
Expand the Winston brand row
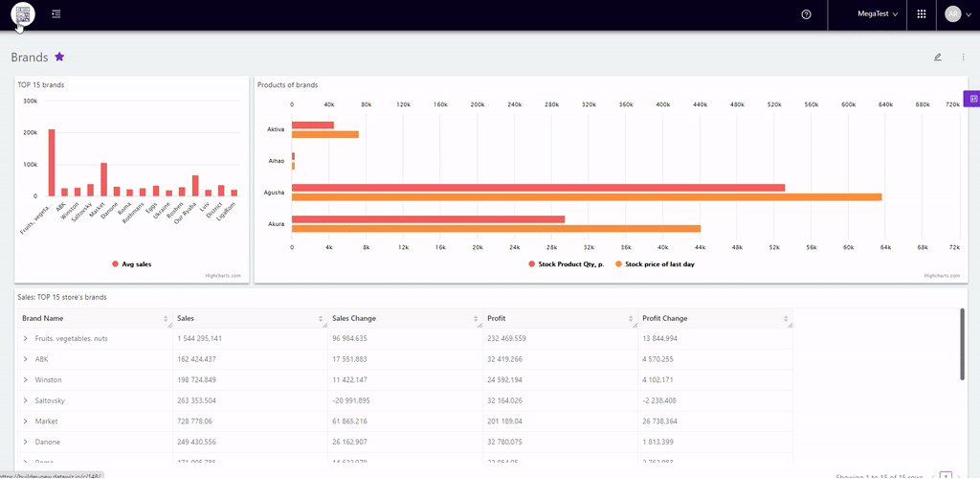pyautogui.click(x=26, y=380)
